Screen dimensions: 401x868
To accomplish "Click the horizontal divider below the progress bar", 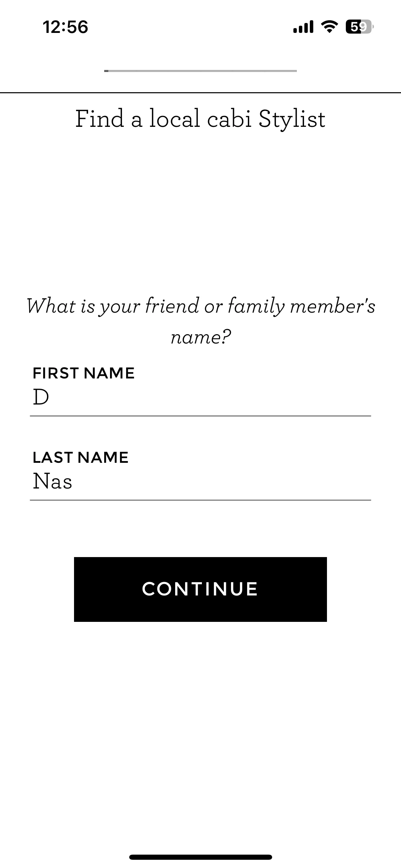I will [200, 93].
